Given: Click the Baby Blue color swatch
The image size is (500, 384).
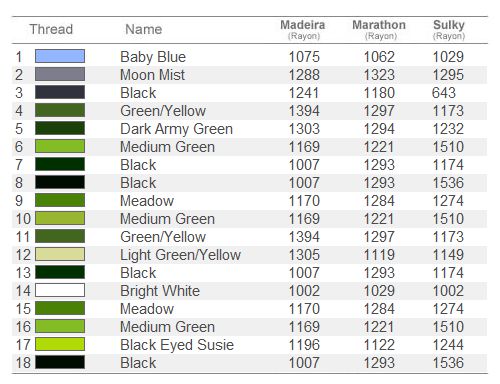Looking at the screenshot, I should [x=60, y=56].
